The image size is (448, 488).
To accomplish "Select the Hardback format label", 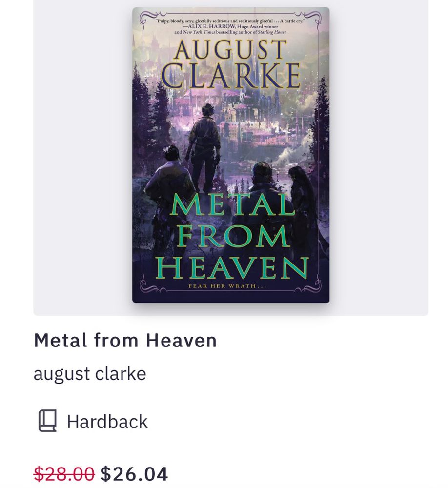I will tap(107, 422).
